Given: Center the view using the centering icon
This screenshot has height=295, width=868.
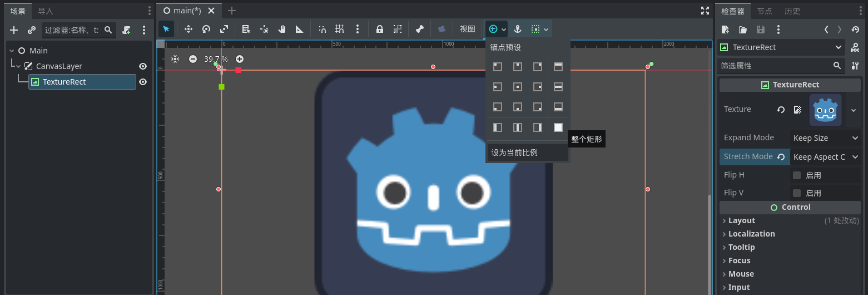Looking at the screenshot, I should [175, 59].
